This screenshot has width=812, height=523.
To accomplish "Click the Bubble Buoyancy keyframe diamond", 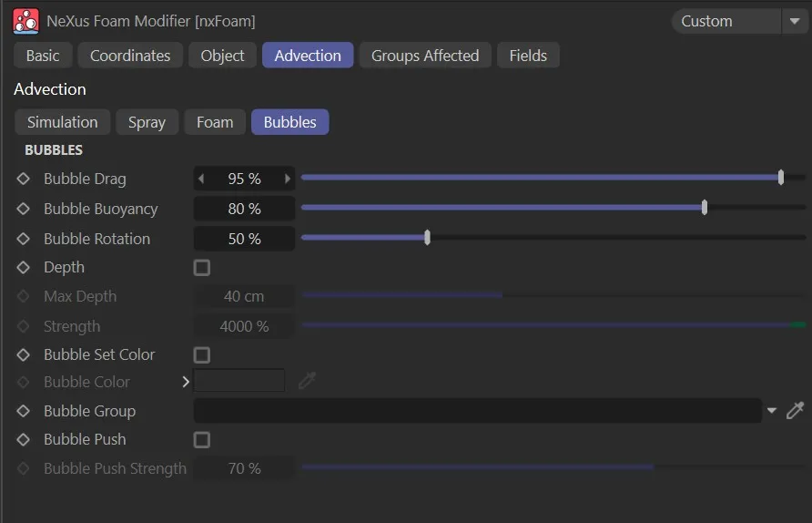I will coord(24,209).
